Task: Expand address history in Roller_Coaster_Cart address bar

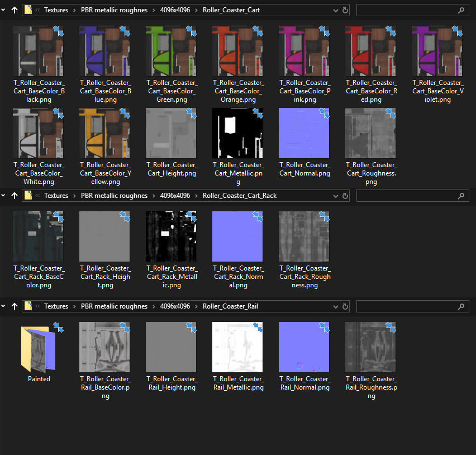Action: [335, 10]
